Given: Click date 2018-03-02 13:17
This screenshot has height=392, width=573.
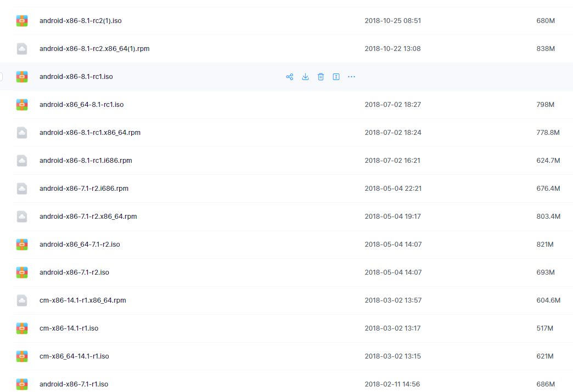Looking at the screenshot, I should [392, 328].
